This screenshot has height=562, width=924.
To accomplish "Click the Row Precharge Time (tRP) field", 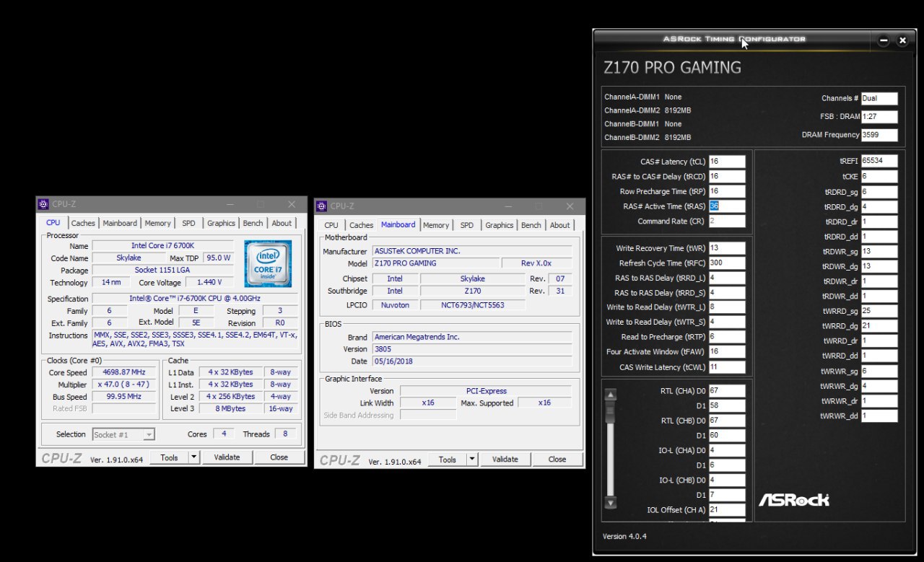I will [727, 191].
